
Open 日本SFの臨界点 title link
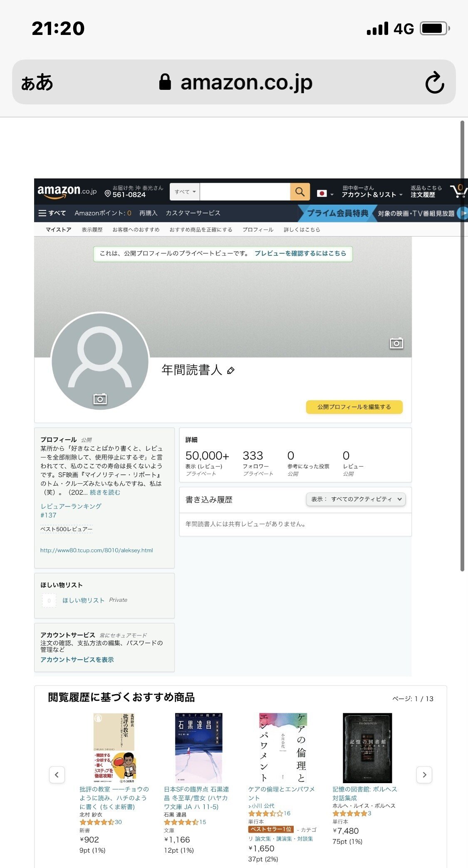point(196,798)
